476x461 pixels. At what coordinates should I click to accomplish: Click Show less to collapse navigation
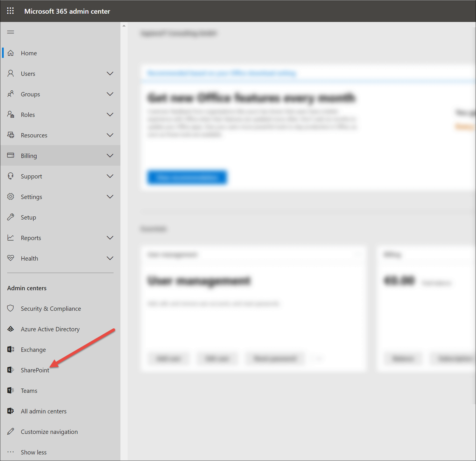(x=33, y=452)
